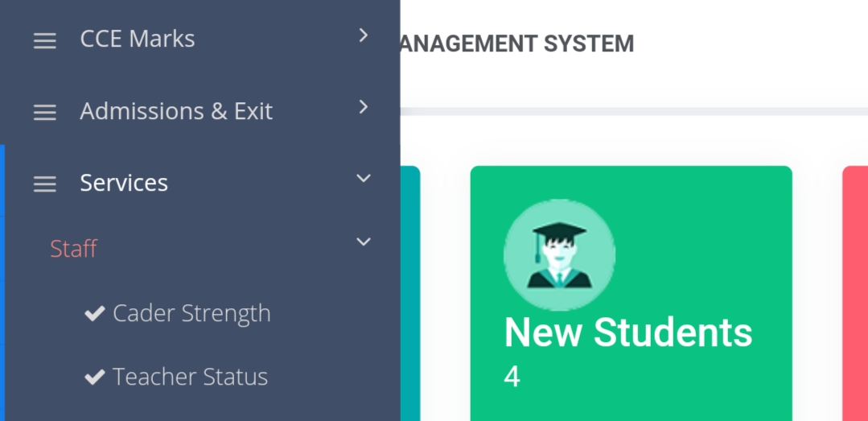Click the New Students heading text

click(628, 332)
